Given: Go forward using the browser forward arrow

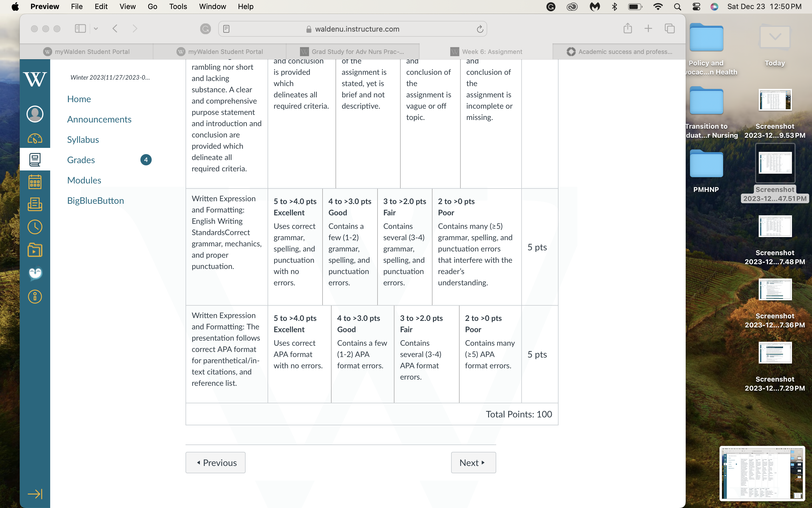Looking at the screenshot, I should point(135,29).
